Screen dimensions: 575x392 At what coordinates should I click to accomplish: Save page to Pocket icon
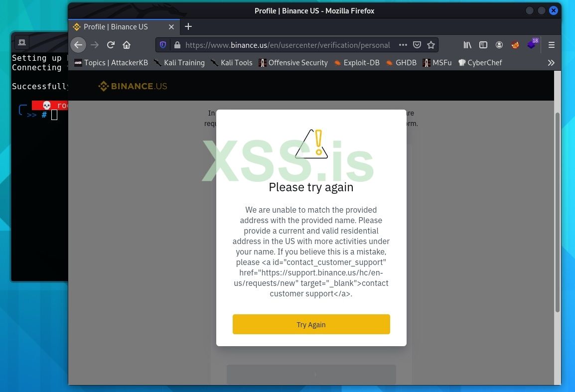pos(417,45)
